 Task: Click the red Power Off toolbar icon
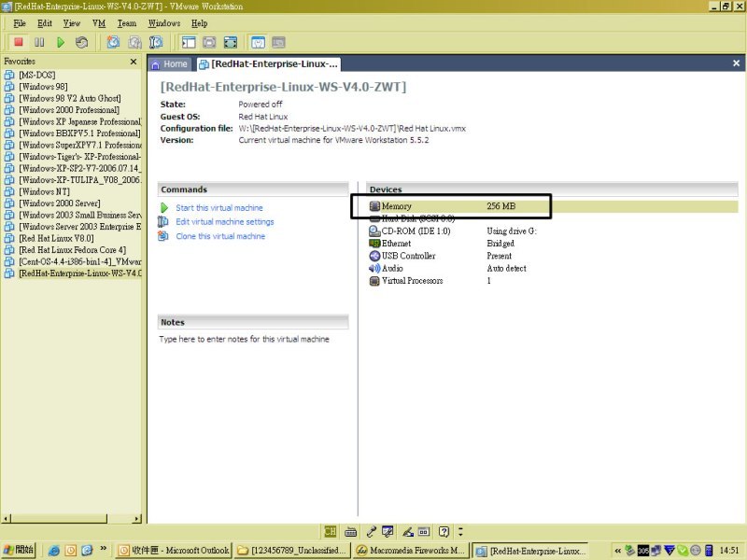click(x=19, y=42)
